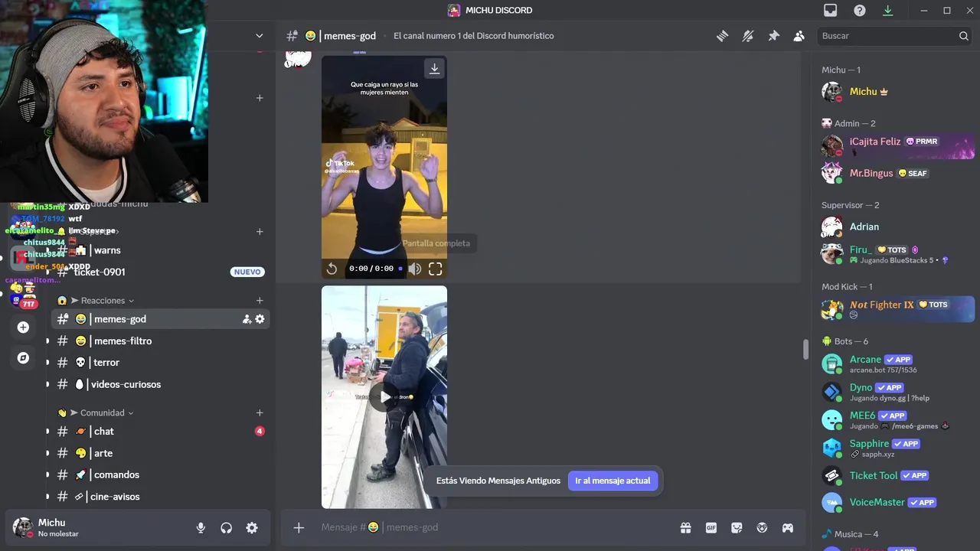Click invite people icon on memes-god

[x=247, y=319]
